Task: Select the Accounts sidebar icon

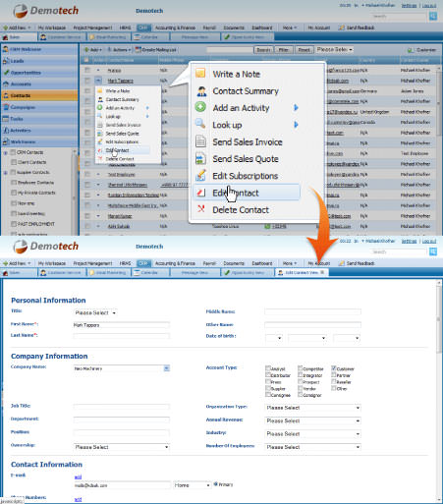Action: pos(6,84)
